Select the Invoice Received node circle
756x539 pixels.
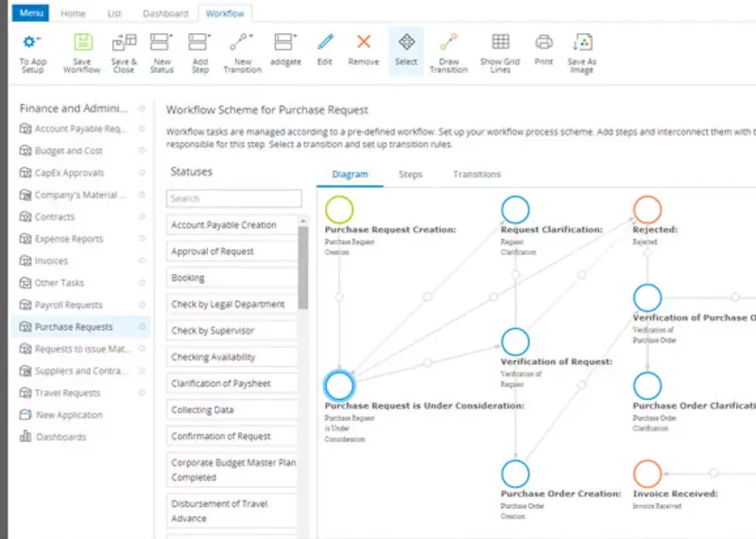pyautogui.click(x=647, y=474)
